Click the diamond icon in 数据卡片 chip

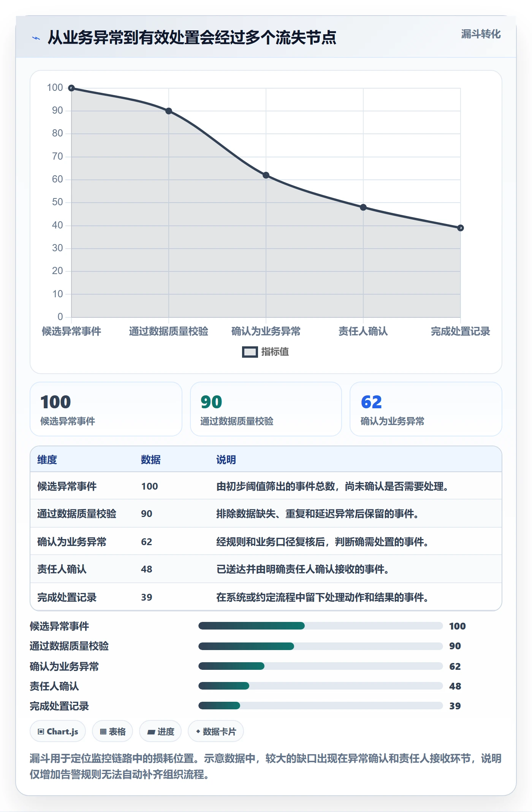(198, 731)
